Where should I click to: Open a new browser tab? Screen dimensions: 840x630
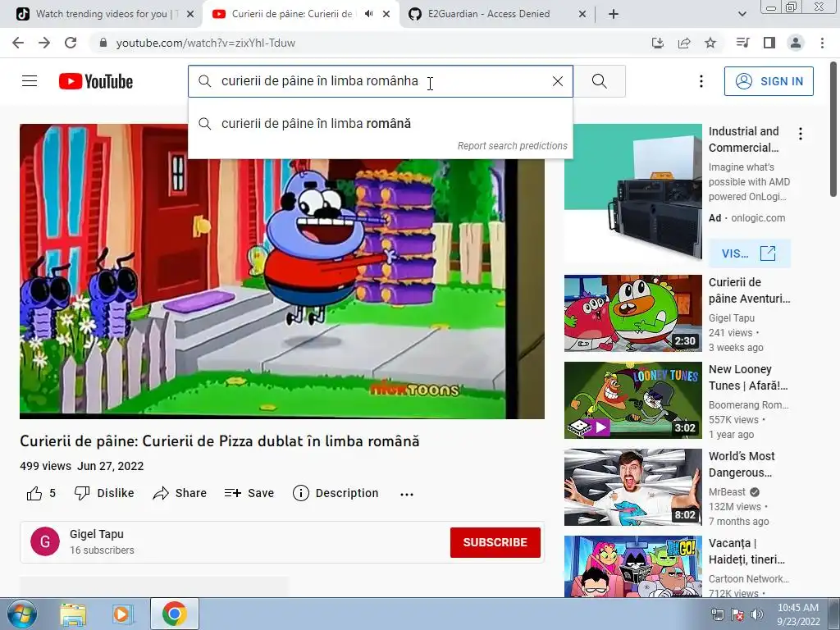[x=614, y=15]
